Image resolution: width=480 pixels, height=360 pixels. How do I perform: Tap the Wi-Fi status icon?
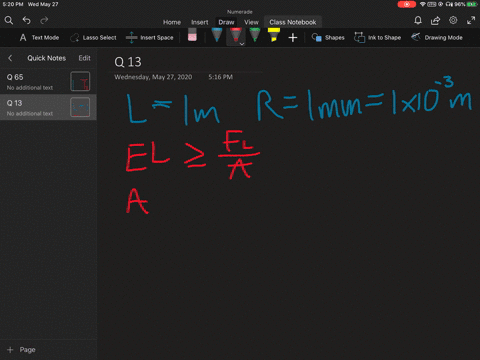pyautogui.click(x=423, y=4)
